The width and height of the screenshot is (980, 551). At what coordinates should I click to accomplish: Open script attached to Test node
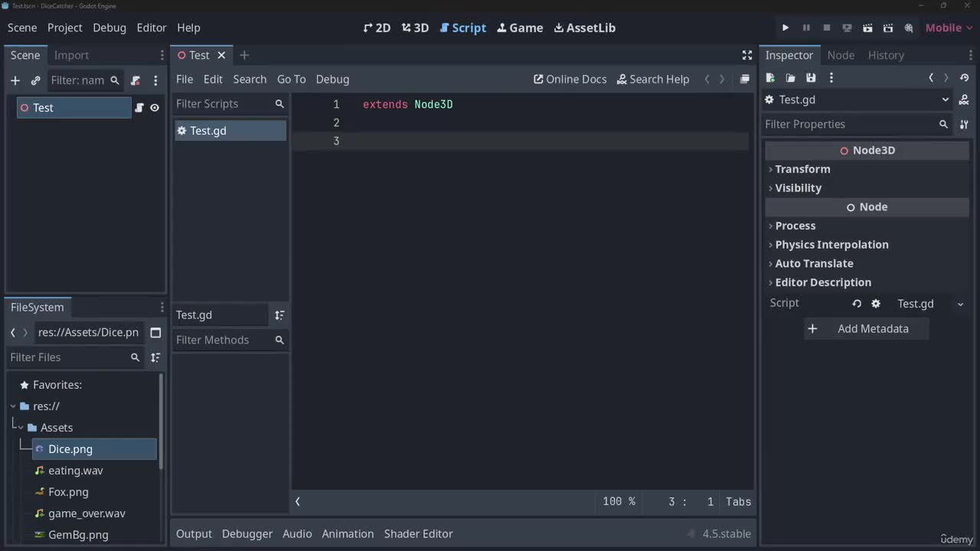click(x=139, y=108)
